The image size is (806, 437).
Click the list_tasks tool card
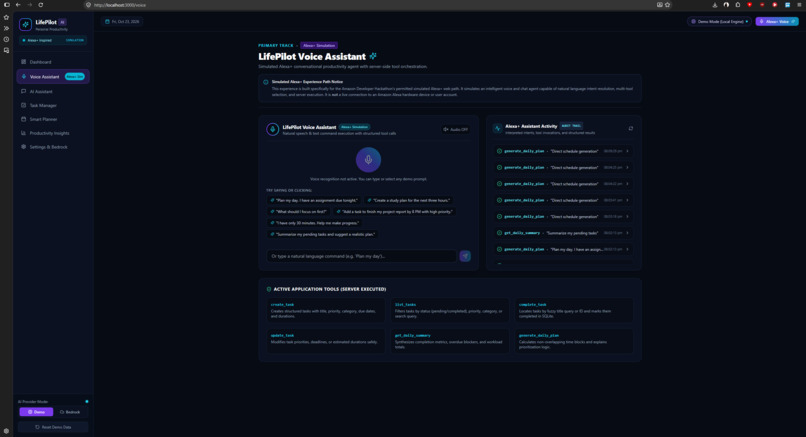pyautogui.click(x=450, y=311)
